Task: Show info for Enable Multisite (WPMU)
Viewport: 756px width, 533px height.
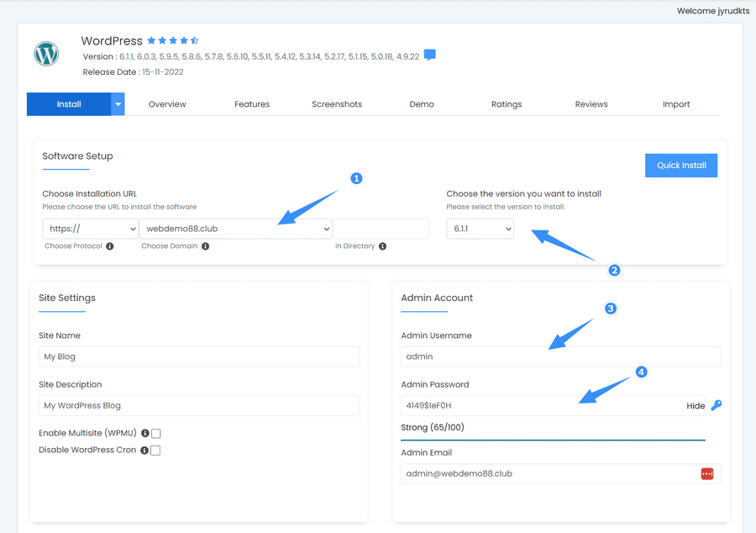Action: point(144,433)
